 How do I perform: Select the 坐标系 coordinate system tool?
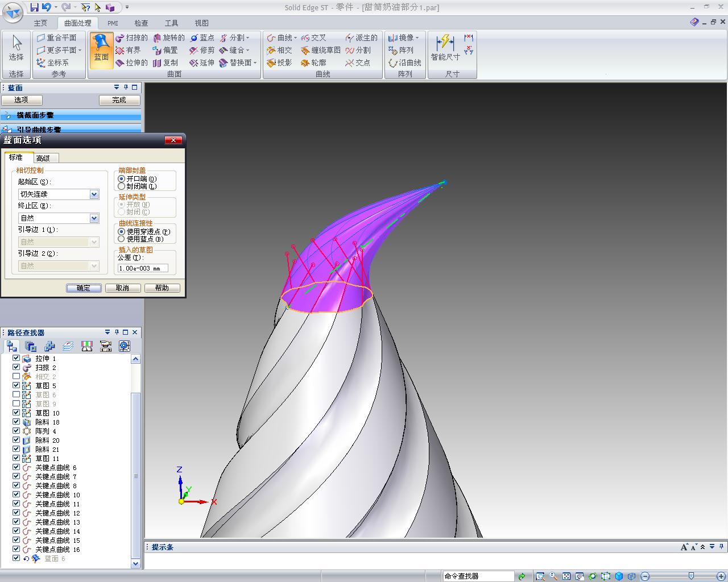(x=52, y=63)
